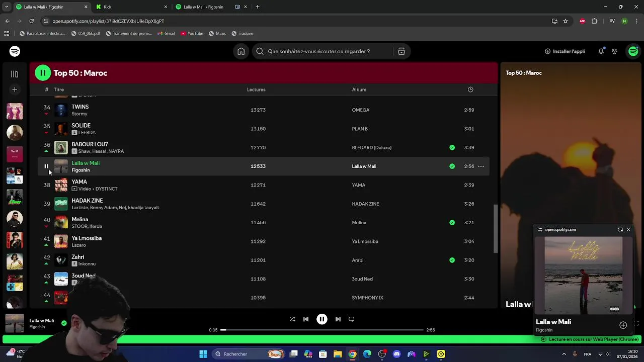The height and width of the screenshot is (362, 644).
Task: Toggle saved checkmark on BABOUR LOU7 row
Action: (452, 148)
